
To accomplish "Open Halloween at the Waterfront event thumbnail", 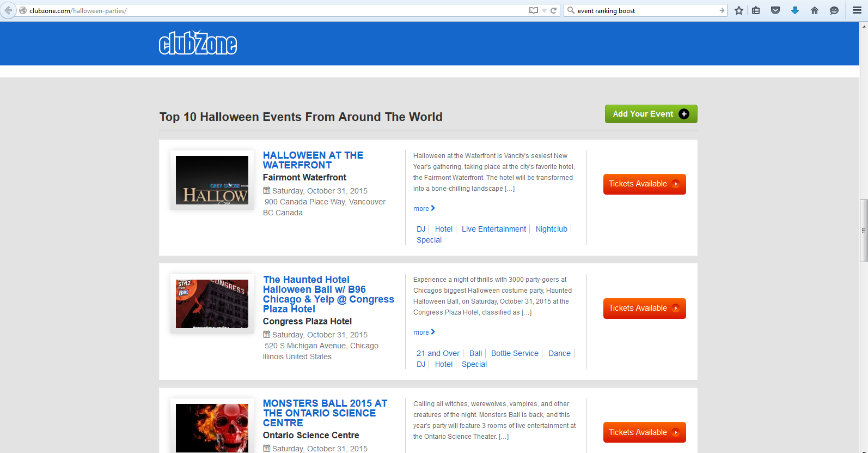I will coord(212,180).
